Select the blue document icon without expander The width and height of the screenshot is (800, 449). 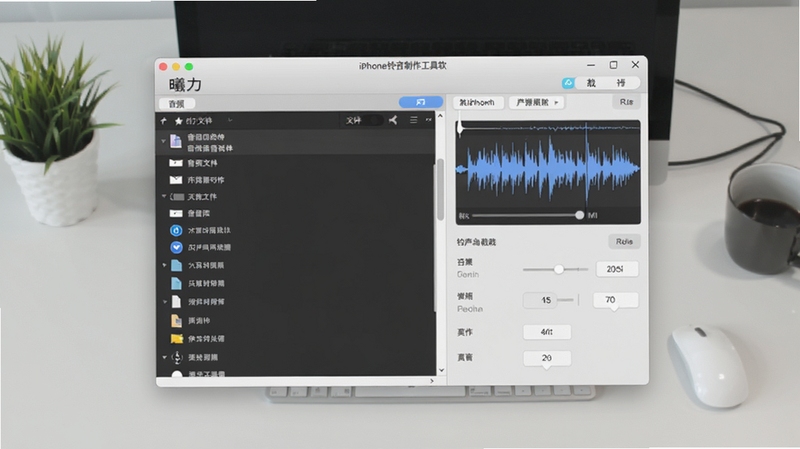tap(176, 283)
